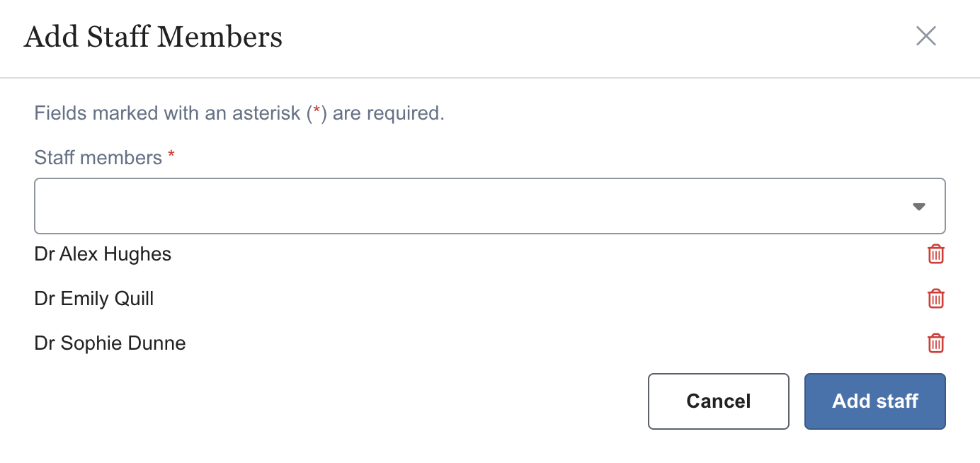Viewport: 980px width, 463px height.
Task: Click the trash icon beside Dr Sophie Dunne
Action: (935, 343)
